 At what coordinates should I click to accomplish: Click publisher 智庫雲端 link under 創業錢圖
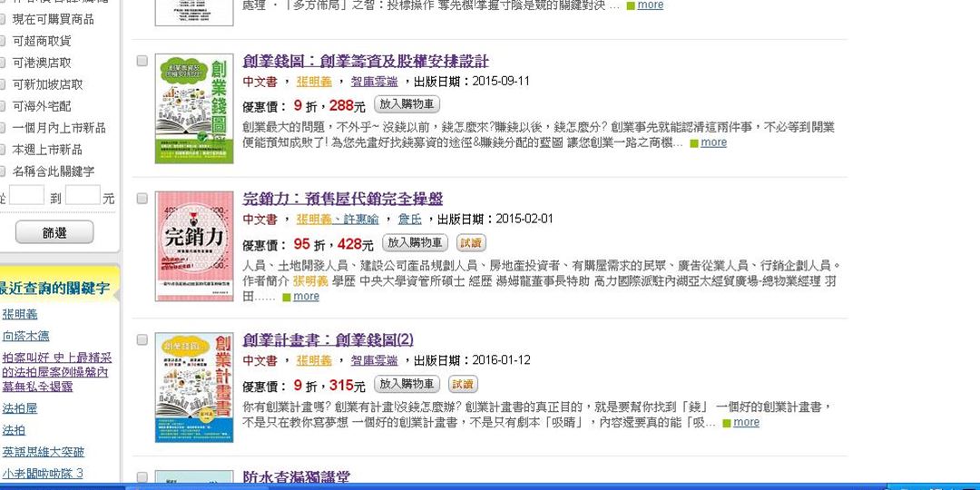(375, 82)
